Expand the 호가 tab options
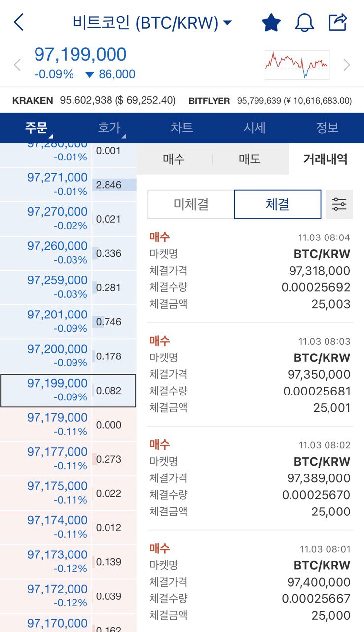Screen dimensions: 364x632 tap(110, 128)
